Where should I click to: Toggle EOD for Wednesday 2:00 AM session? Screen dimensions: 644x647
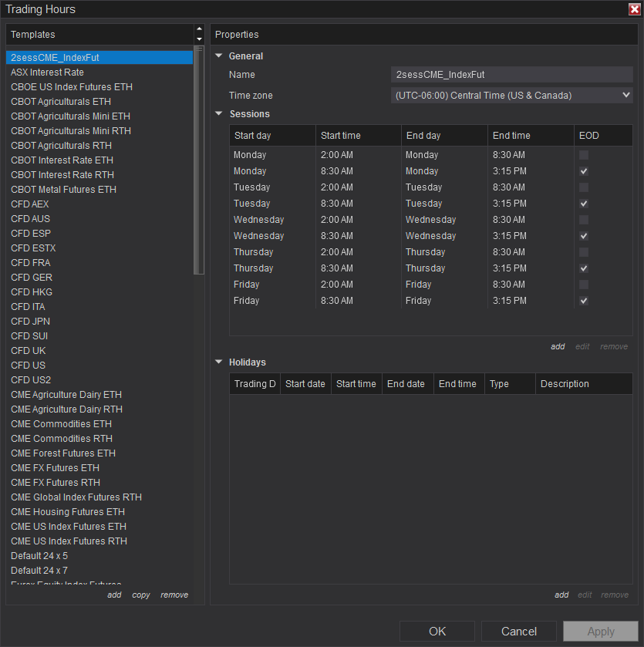[x=583, y=220]
